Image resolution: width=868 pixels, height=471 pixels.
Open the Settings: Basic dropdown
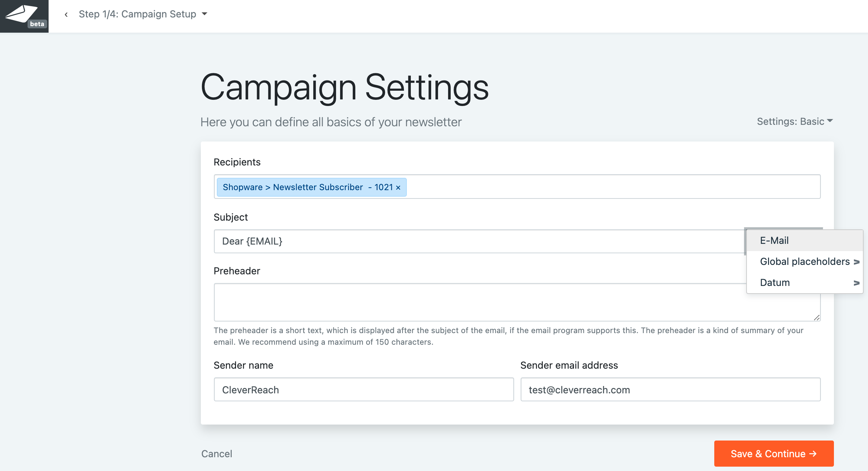(x=795, y=121)
